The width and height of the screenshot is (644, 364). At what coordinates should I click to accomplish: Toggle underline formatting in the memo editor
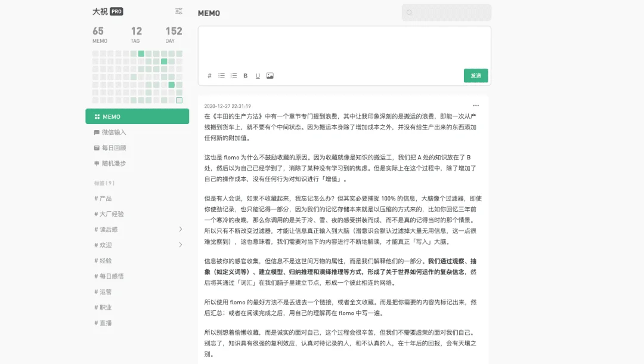click(258, 76)
